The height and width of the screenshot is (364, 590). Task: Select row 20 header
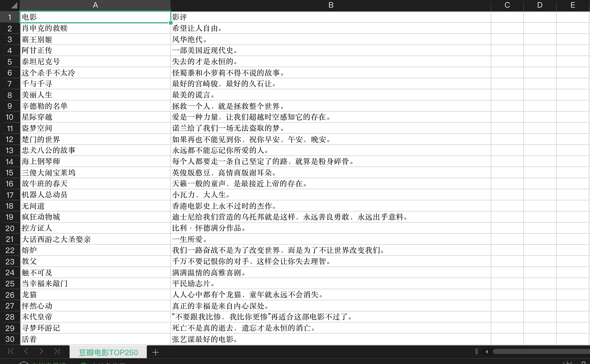tap(10, 228)
